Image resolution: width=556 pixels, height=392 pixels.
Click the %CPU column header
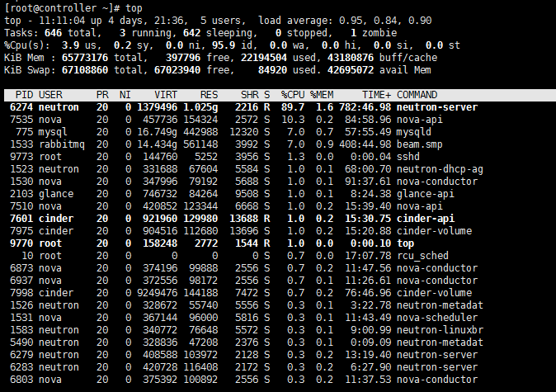(292, 95)
